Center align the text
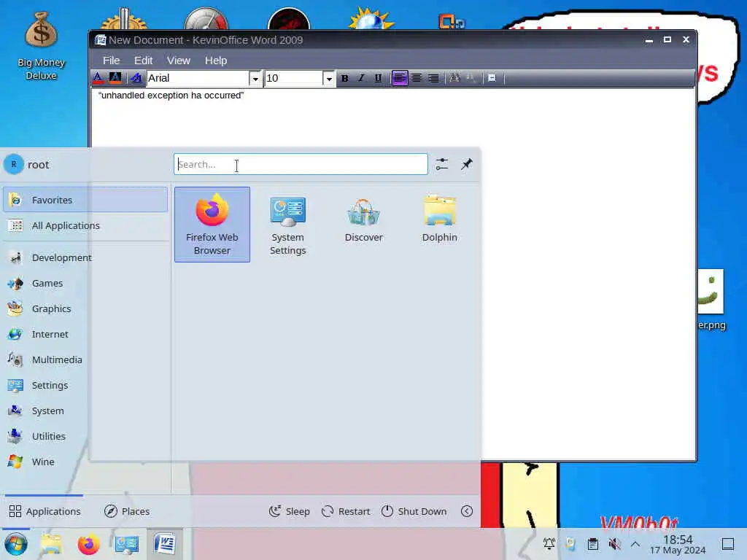This screenshot has width=747, height=560. (x=417, y=78)
